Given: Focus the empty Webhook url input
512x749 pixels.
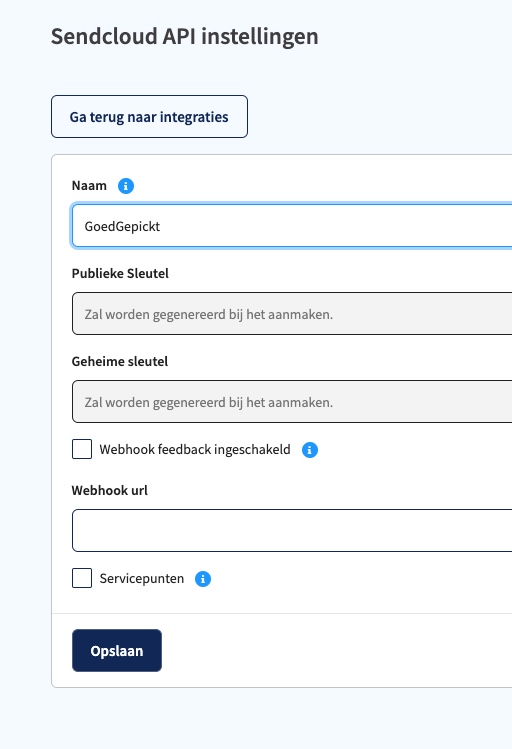Looking at the screenshot, I should [292, 531].
